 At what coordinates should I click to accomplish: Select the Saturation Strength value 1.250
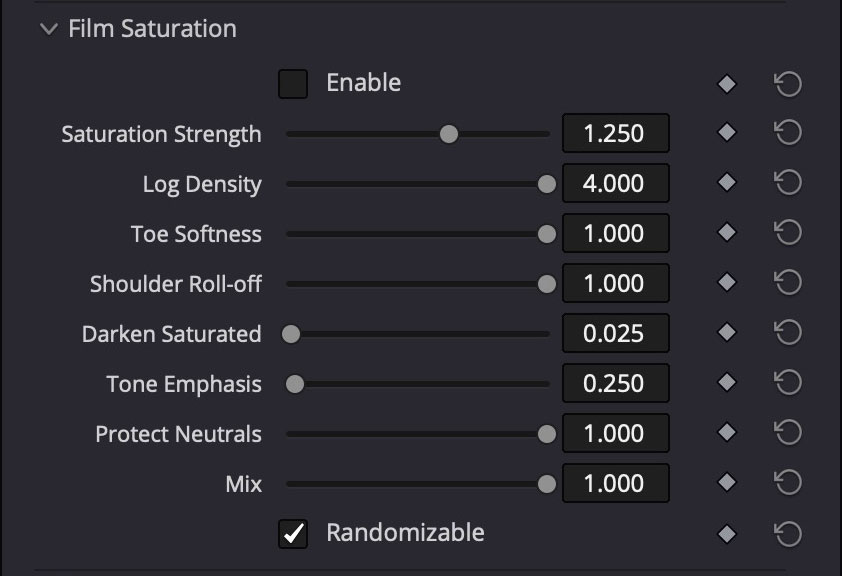coord(614,134)
